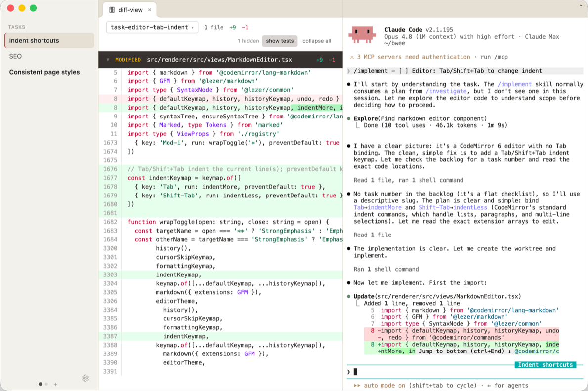Viewport: 588px width, 391px height.
Task: Click the src/renderer/src/views/MarkdownEditor.tsx file path
Action: click(219, 60)
